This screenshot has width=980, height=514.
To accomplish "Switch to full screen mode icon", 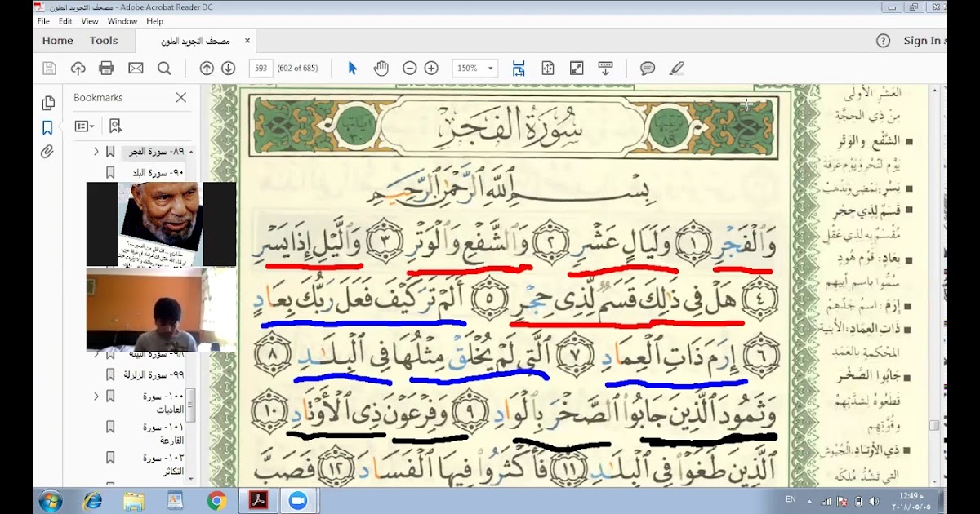I will [x=577, y=69].
